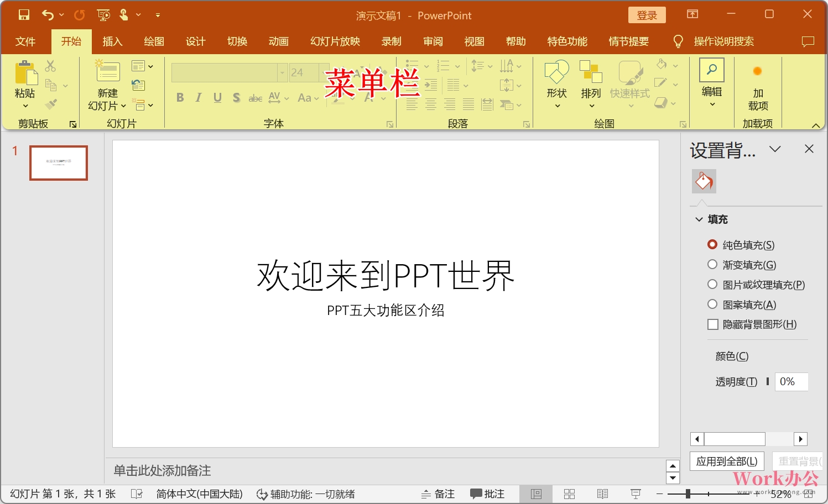The width and height of the screenshot is (828, 504).
Task: Expand the 新建幻灯片 dropdown arrow
Action: [x=123, y=106]
